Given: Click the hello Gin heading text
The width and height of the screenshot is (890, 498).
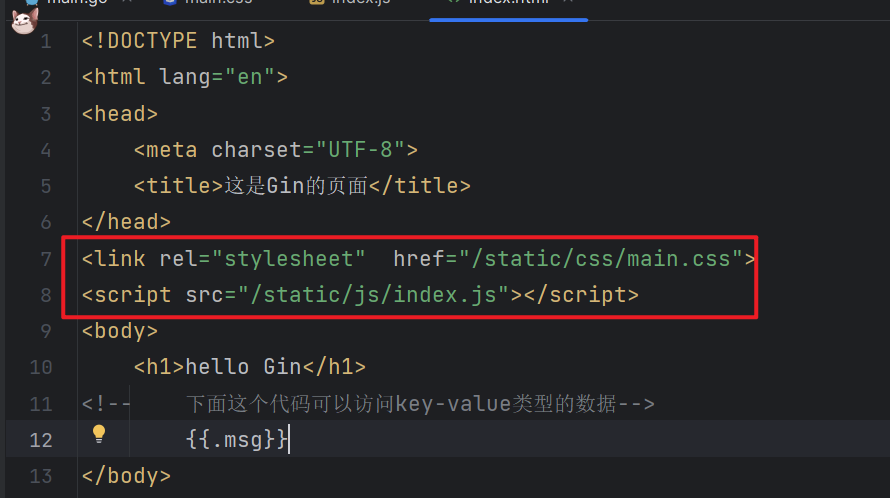Looking at the screenshot, I should pyautogui.click(x=243, y=367).
